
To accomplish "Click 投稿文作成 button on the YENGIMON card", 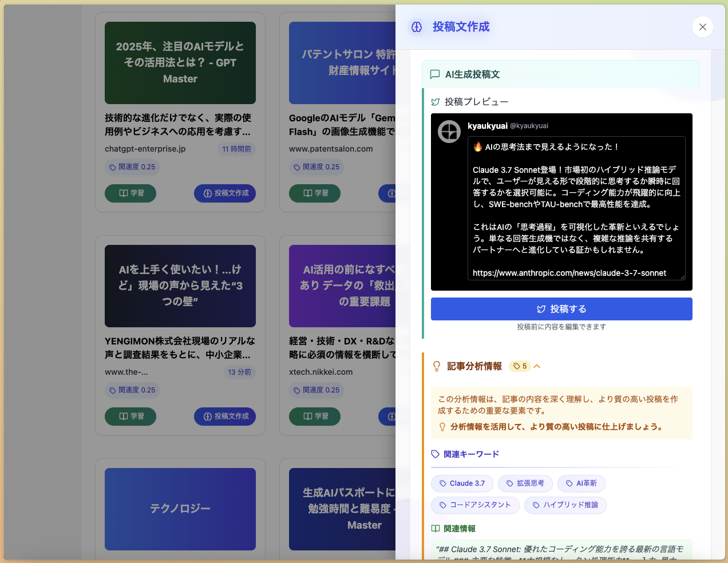I will [225, 417].
